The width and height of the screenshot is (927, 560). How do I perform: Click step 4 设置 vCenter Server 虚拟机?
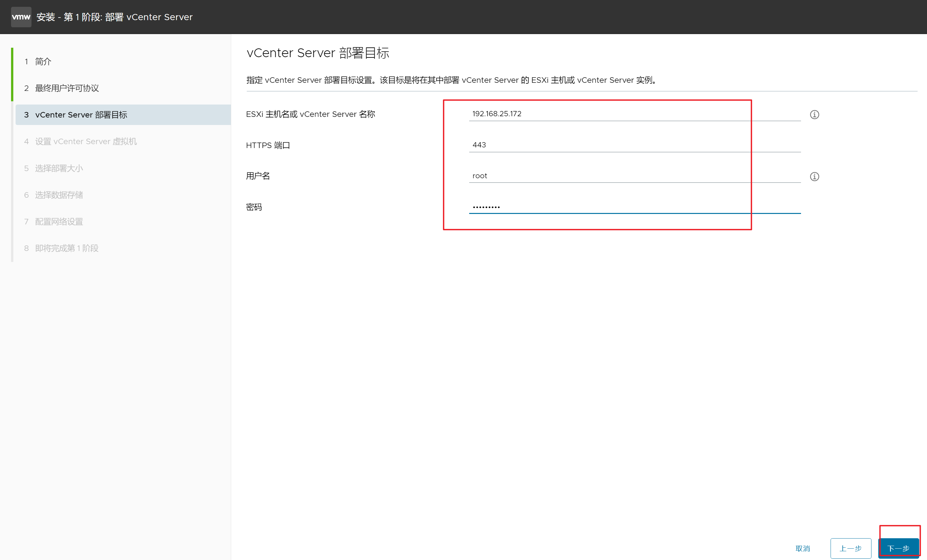tap(85, 142)
